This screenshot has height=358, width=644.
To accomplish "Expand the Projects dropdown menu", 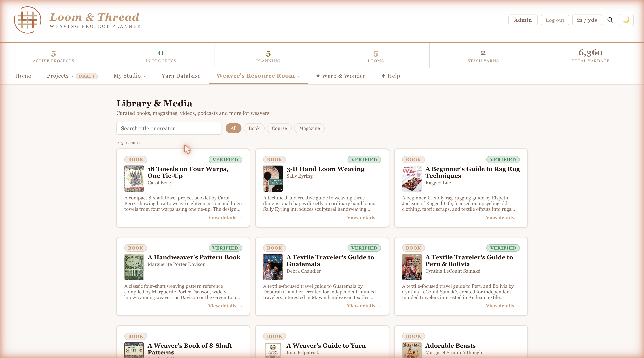I will tap(60, 76).
